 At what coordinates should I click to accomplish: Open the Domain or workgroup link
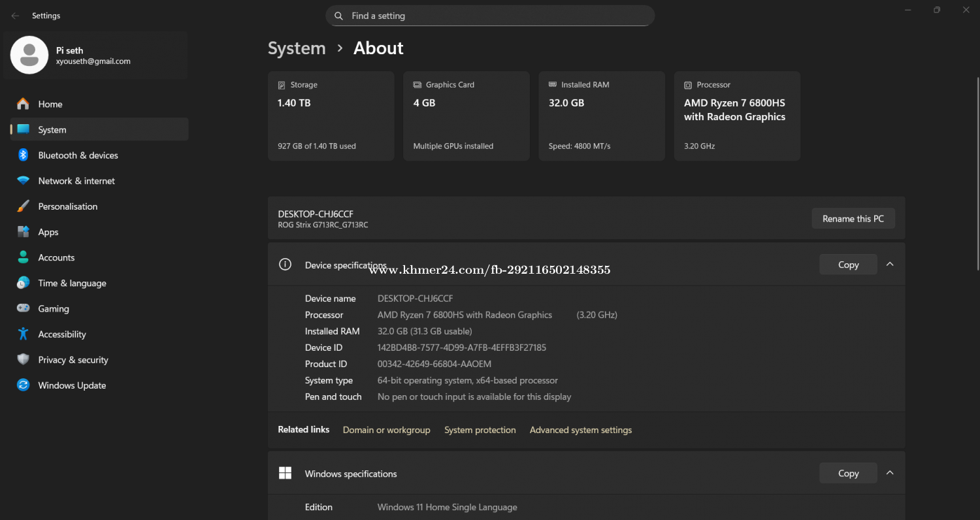click(386, 430)
